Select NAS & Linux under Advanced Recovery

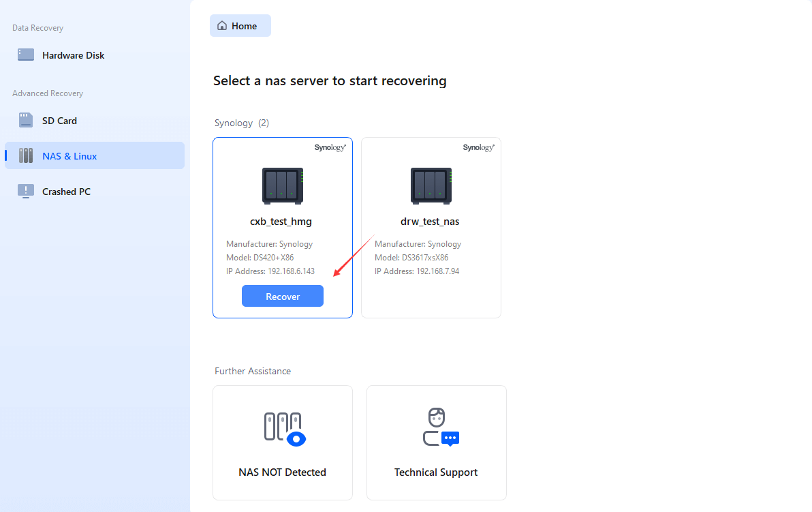pyautogui.click(x=68, y=155)
